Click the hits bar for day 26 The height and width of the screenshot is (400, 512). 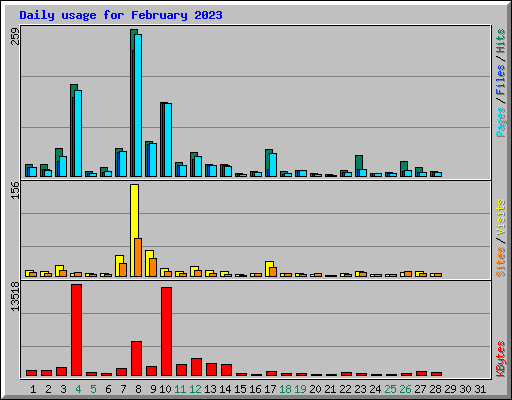pyautogui.click(x=404, y=169)
